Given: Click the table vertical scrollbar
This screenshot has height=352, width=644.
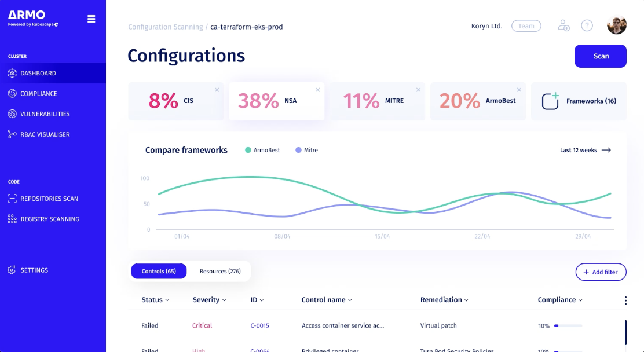Looking at the screenshot, I should click(x=625, y=333).
